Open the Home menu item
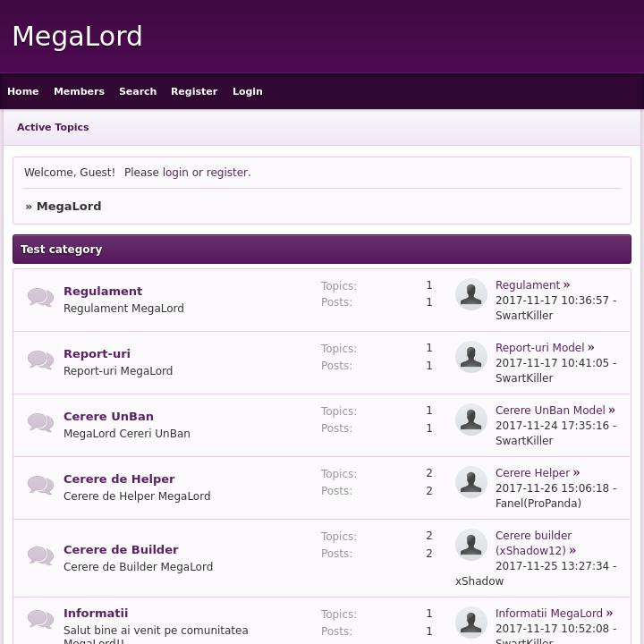This screenshot has width=644, height=644. (x=23, y=91)
